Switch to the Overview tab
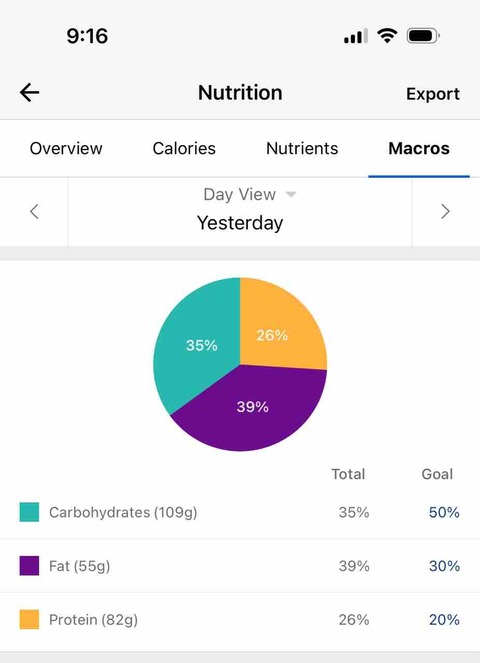The height and width of the screenshot is (663, 480). click(66, 148)
